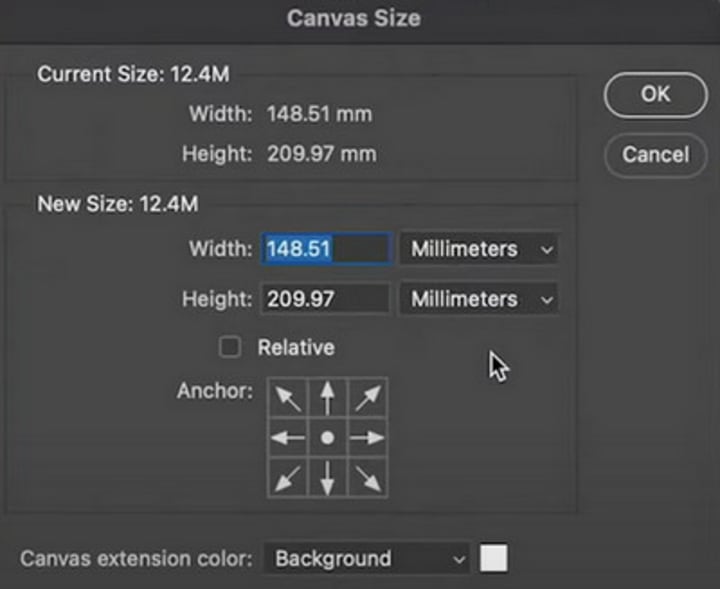The image size is (720, 589).
Task: Cancel the Canvas Size dialog
Action: [655, 154]
